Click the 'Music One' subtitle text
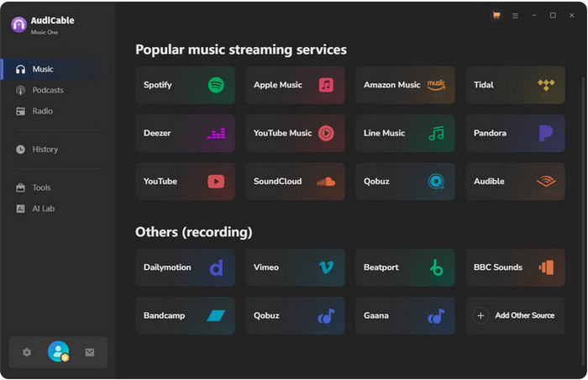The height and width of the screenshot is (380, 588). (x=45, y=32)
